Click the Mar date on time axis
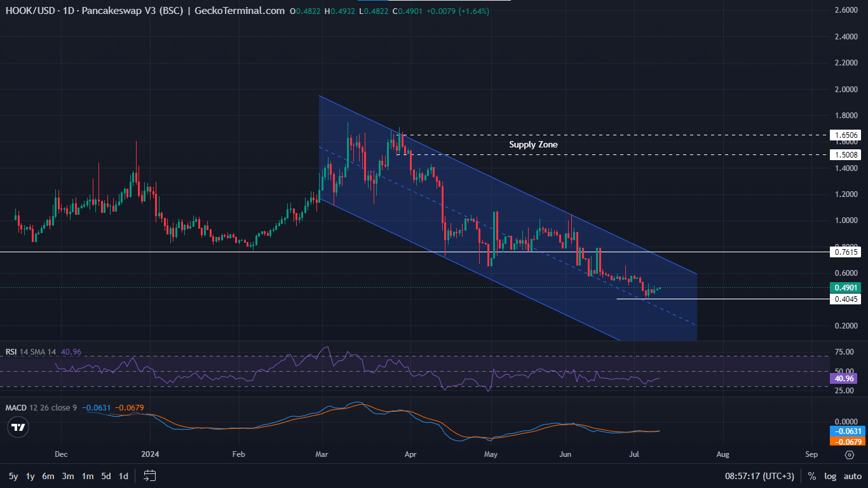Viewport: 868px width, 488px height. pos(322,455)
